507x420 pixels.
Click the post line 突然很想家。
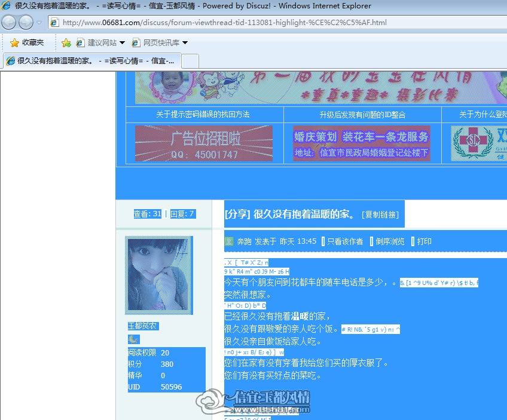click(x=248, y=295)
